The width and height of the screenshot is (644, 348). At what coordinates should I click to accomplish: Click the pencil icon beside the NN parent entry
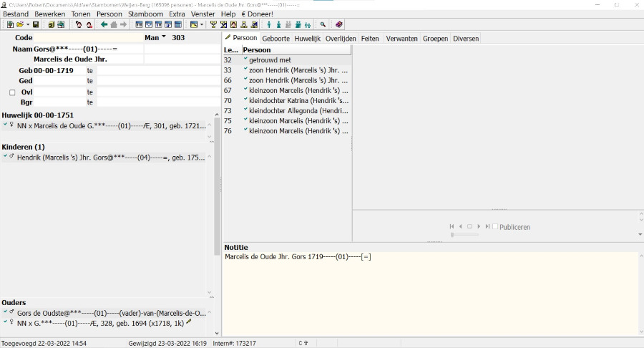click(x=189, y=322)
